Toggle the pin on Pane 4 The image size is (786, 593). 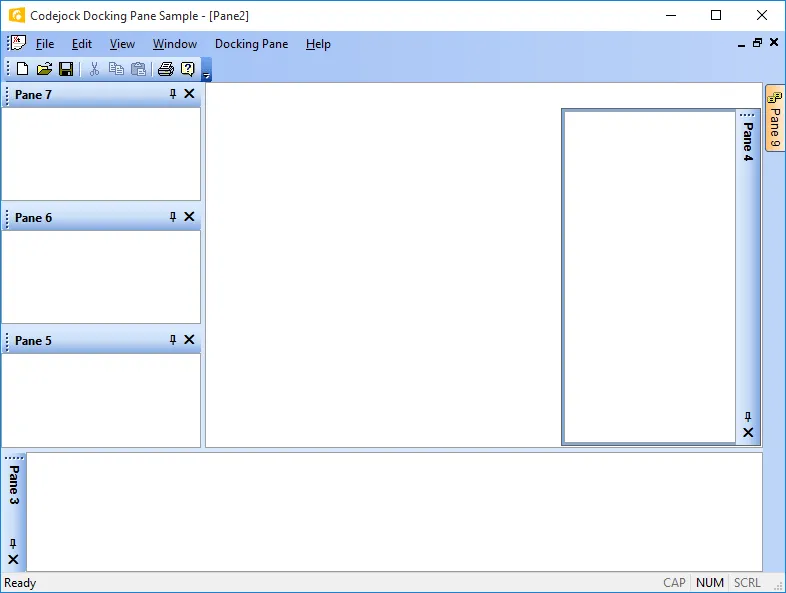(x=748, y=417)
